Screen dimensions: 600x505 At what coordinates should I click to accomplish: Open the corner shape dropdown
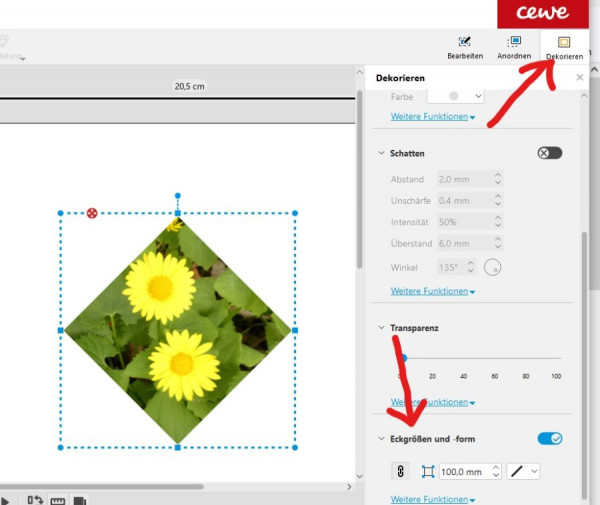pos(523,471)
